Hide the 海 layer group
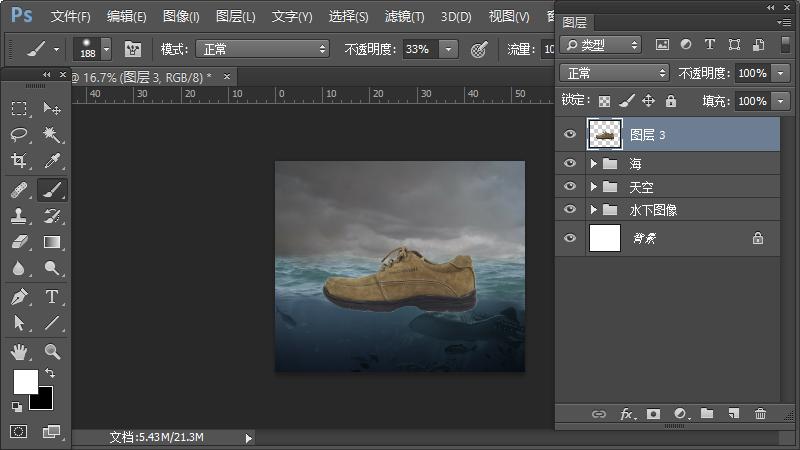The height and width of the screenshot is (450, 800). (x=570, y=163)
